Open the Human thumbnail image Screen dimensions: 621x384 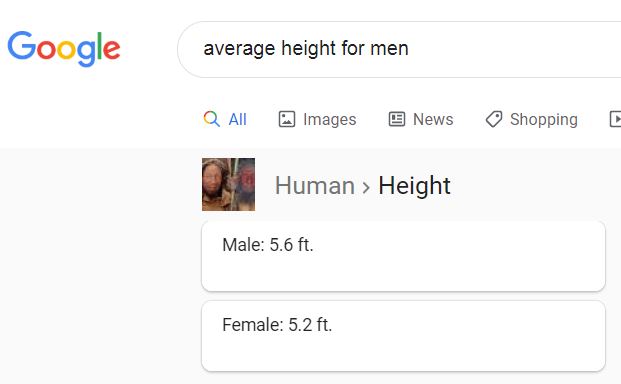(x=229, y=184)
